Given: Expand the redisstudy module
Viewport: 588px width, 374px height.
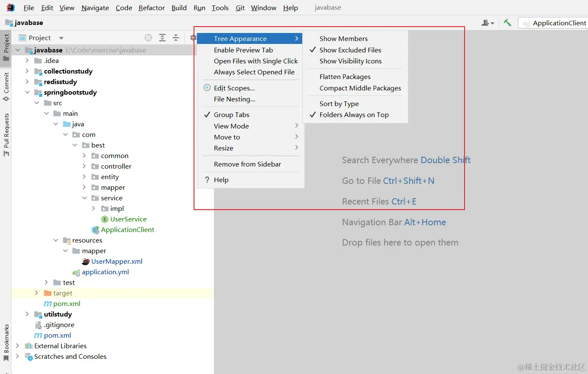Looking at the screenshot, I should [27, 82].
